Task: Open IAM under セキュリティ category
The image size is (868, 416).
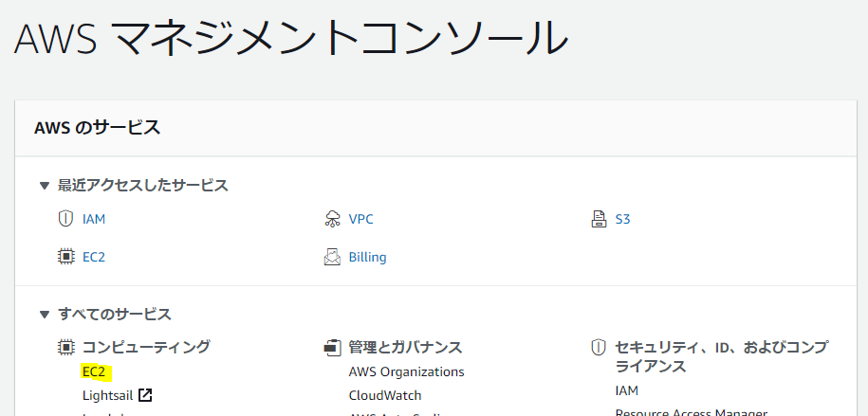Action: (x=627, y=391)
